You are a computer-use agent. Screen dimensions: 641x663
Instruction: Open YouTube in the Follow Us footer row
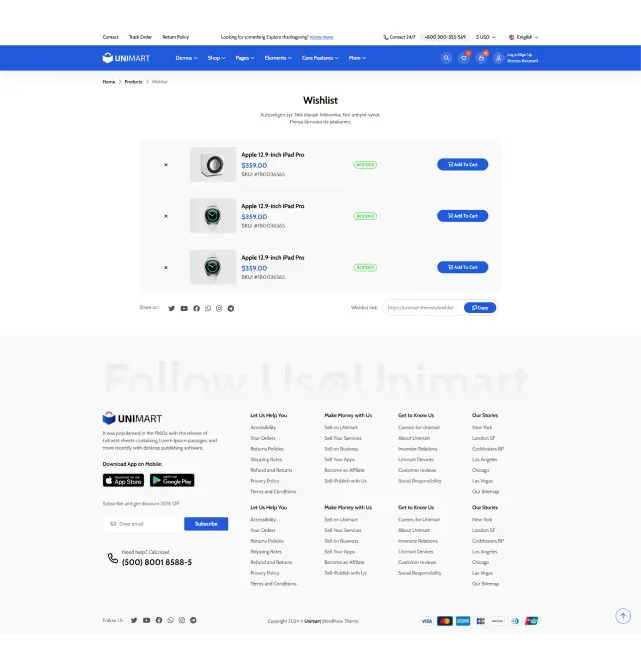click(146, 620)
